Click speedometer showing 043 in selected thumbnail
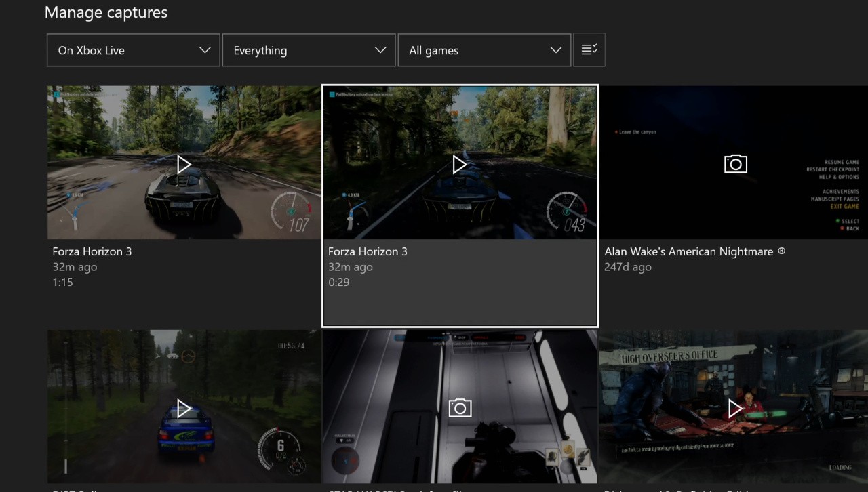Image resolution: width=868 pixels, height=492 pixels. point(568,213)
